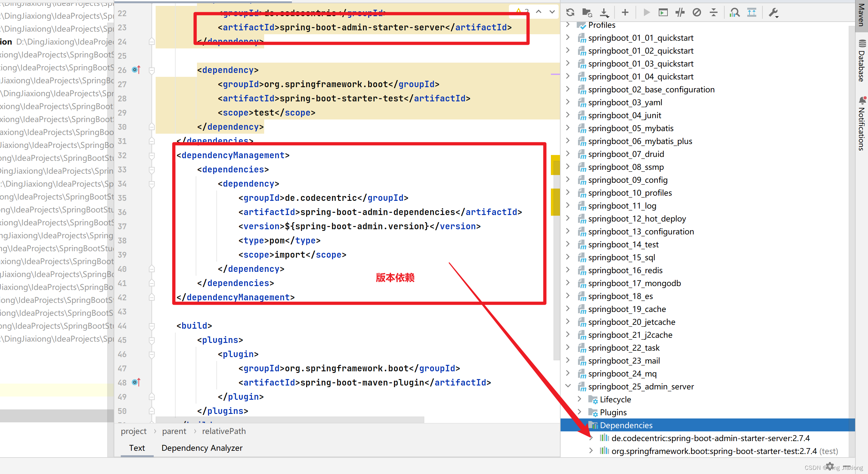This screenshot has width=868, height=474.
Task: Go to next highlighted error arrow
Action: tap(552, 11)
